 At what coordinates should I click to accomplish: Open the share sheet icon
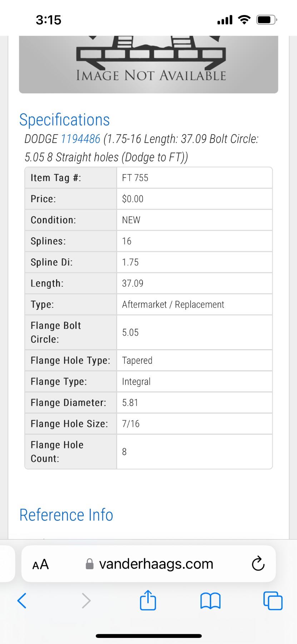148,600
